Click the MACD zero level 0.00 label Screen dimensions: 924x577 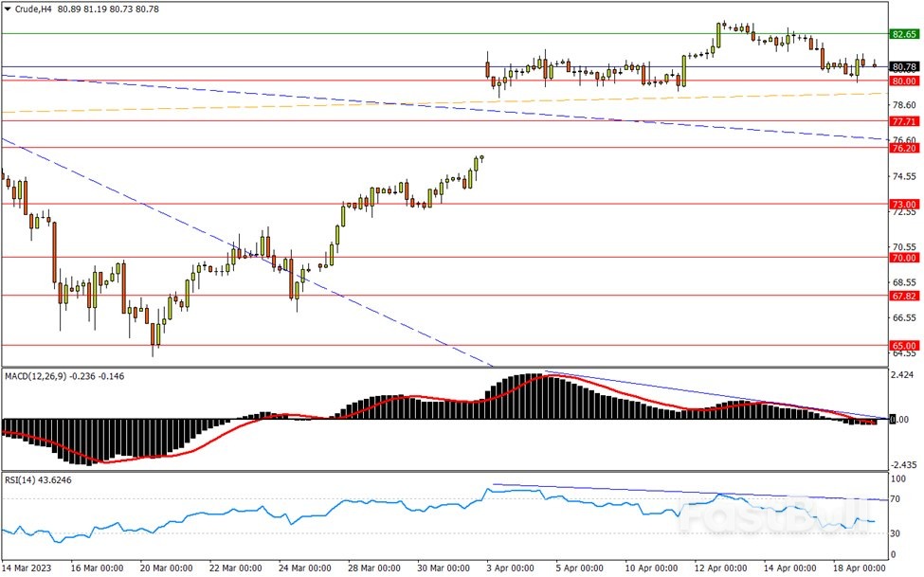point(901,420)
